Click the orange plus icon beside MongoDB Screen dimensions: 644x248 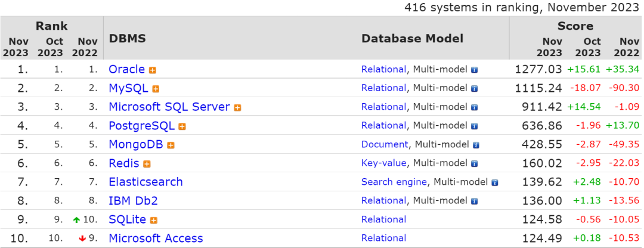coord(171,145)
